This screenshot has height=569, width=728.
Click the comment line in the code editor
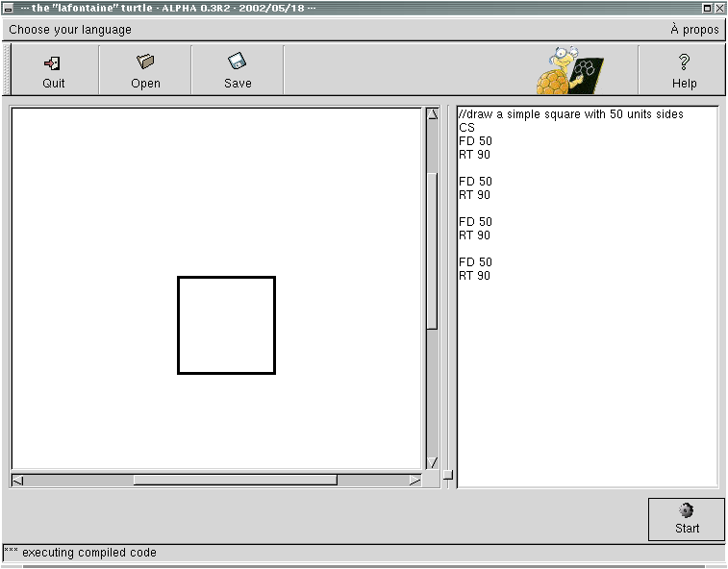click(571, 114)
